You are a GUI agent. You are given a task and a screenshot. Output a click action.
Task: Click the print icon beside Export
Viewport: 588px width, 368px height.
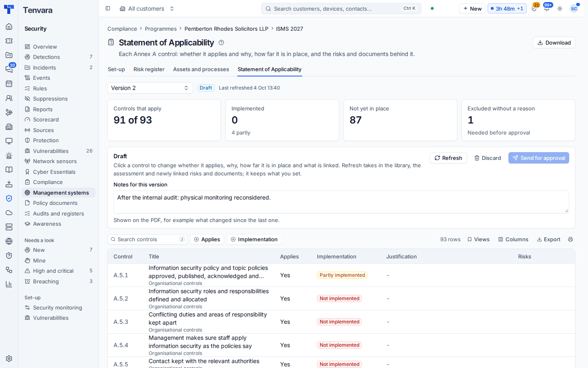click(x=570, y=240)
